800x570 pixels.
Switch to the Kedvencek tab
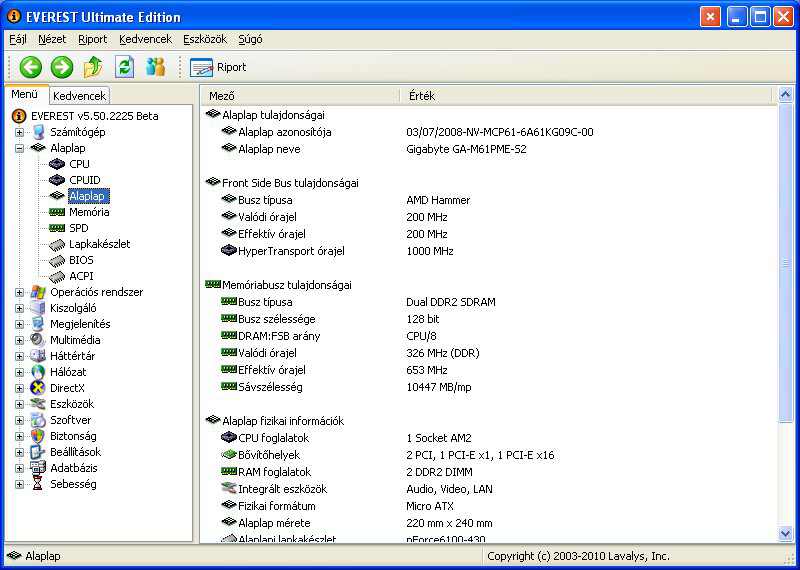(x=80, y=95)
